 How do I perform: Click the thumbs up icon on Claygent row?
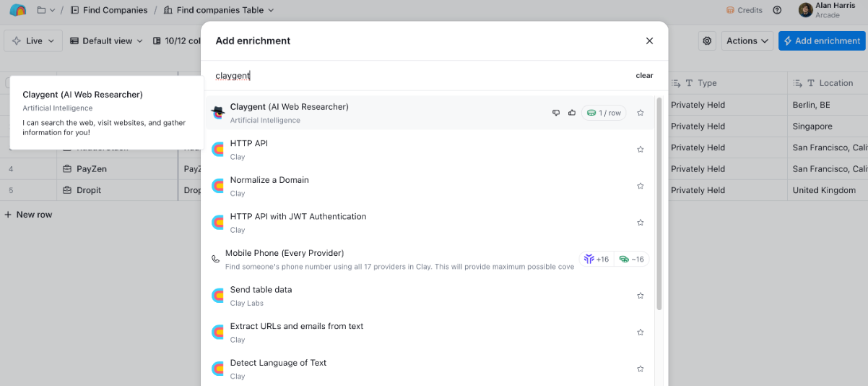tap(572, 113)
